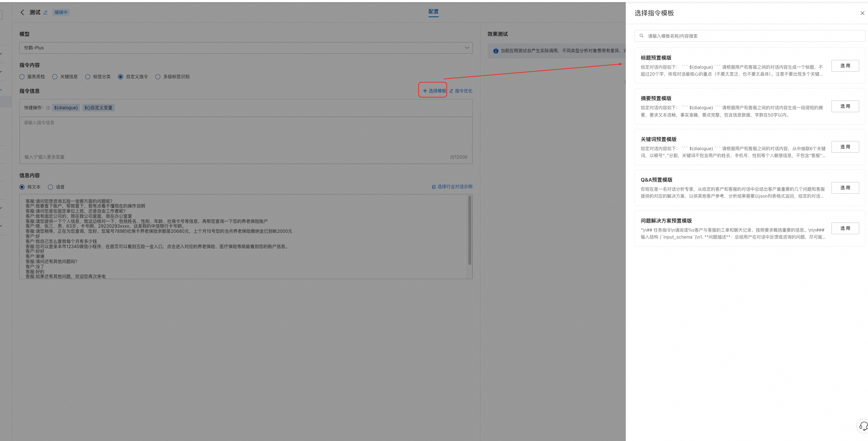This screenshot has height=441, width=868.
Task: Select 纯文本 as information content type
Action: (x=22, y=187)
